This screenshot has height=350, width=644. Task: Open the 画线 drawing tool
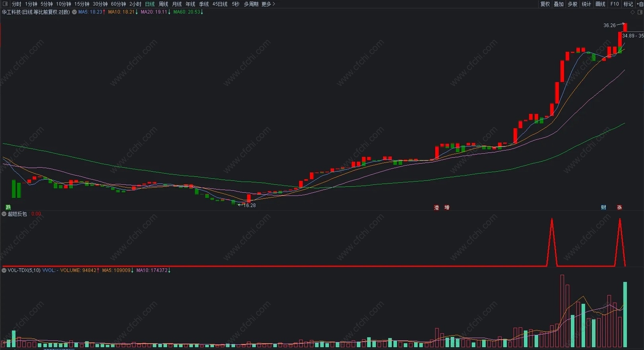tap(600, 4)
